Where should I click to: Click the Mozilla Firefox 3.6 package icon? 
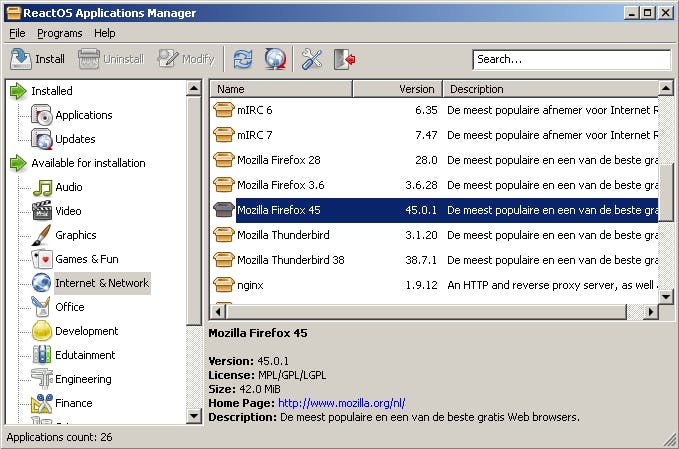[223, 185]
